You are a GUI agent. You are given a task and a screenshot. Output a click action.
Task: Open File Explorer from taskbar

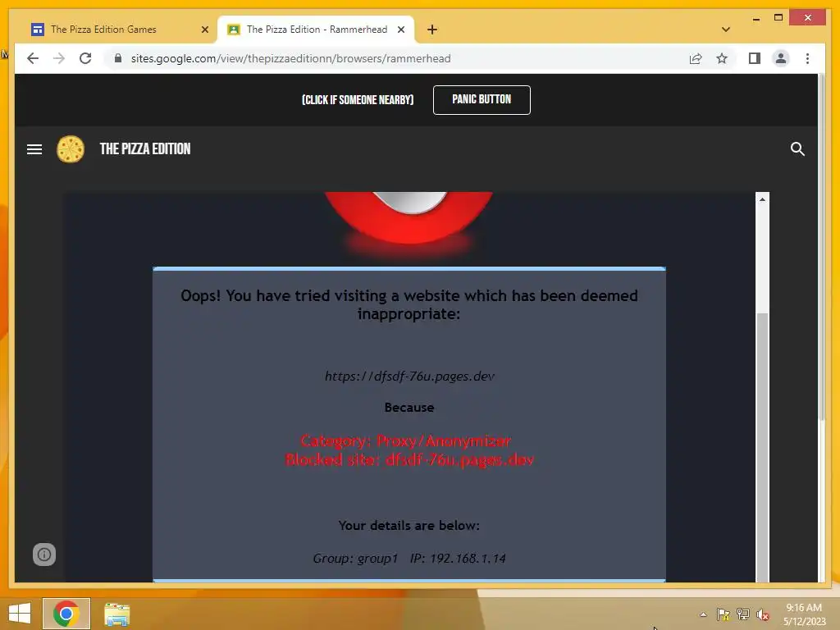click(116, 614)
